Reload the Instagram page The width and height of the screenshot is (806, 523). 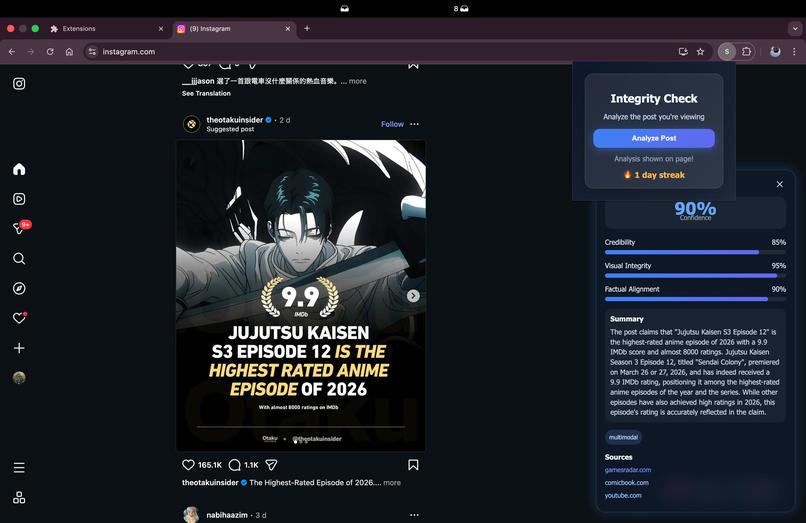50,51
